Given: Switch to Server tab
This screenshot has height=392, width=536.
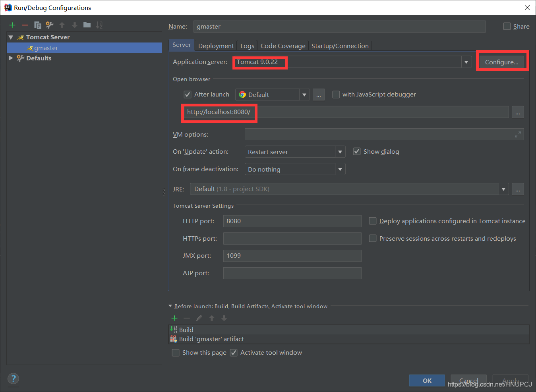Looking at the screenshot, I should point(182,45).
